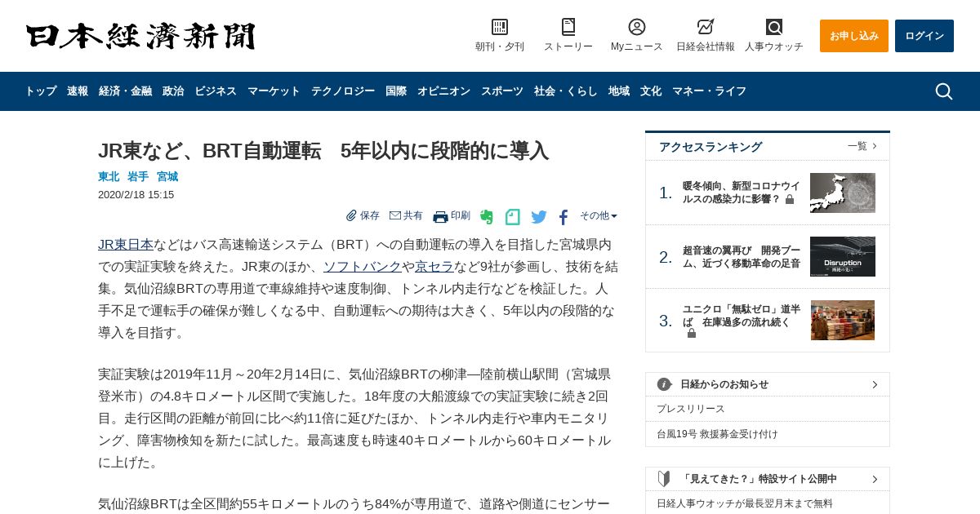Click the orange お申し込み button
The image size is (980, 514).
(x=854, y=36)
